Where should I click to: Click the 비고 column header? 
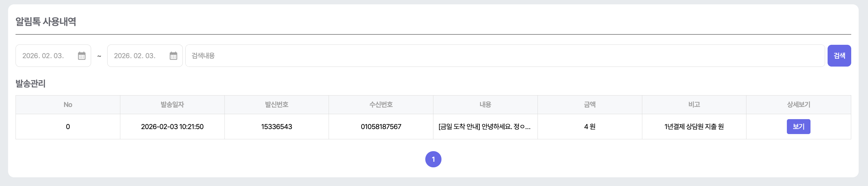coord(694,105)
